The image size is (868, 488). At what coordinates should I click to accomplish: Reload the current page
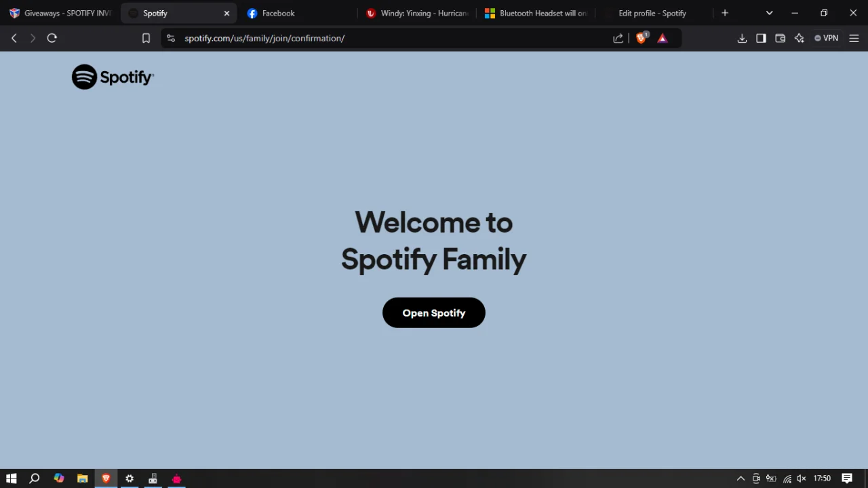click(x=52, y=39)
